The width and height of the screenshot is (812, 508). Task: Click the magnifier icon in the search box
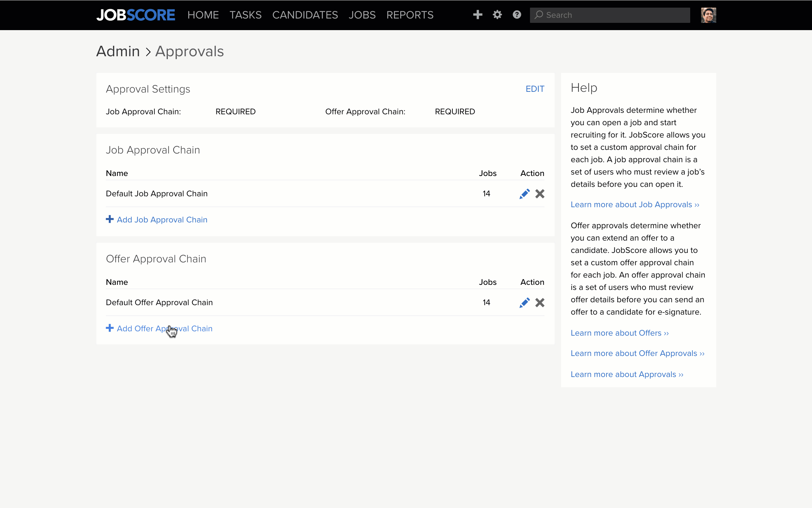pos(539,15)
